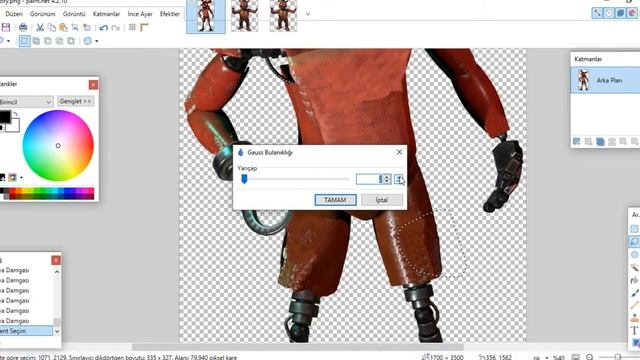This screenshot has height=360, width=640.
Task: Select the Invert (xor) selection mode
Action: pos(71,41)
